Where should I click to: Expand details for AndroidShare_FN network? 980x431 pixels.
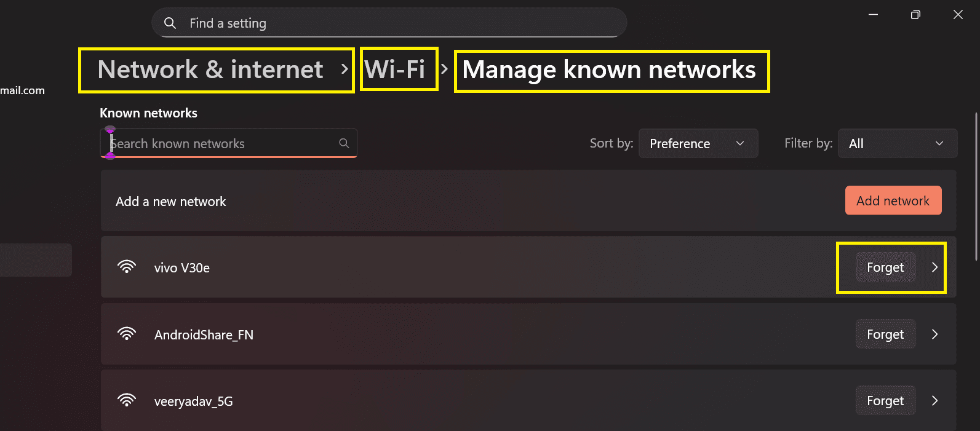point(934,334)
